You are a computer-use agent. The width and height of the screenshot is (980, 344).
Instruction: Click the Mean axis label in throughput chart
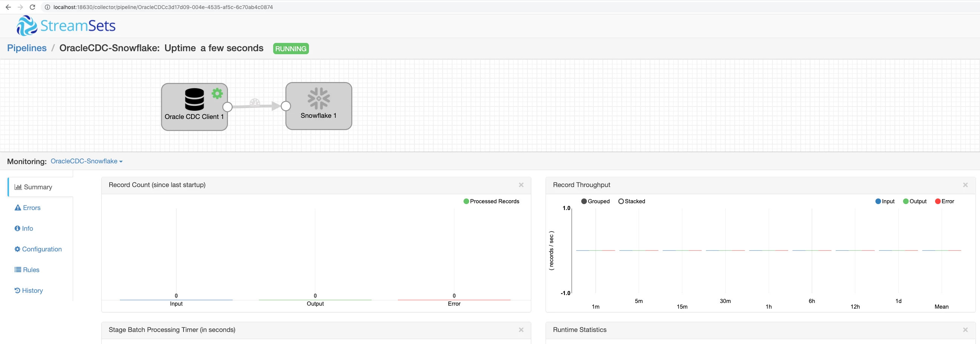(x=942, y=306)
